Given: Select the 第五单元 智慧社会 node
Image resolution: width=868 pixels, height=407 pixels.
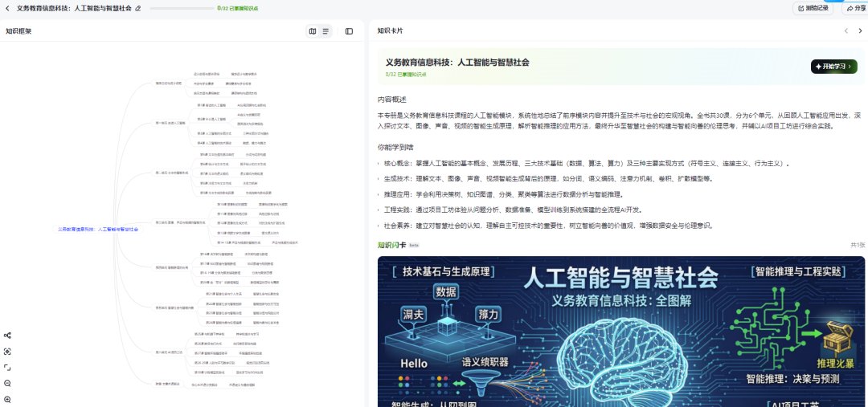Looking at the screenshot, I should click(174, 307).
